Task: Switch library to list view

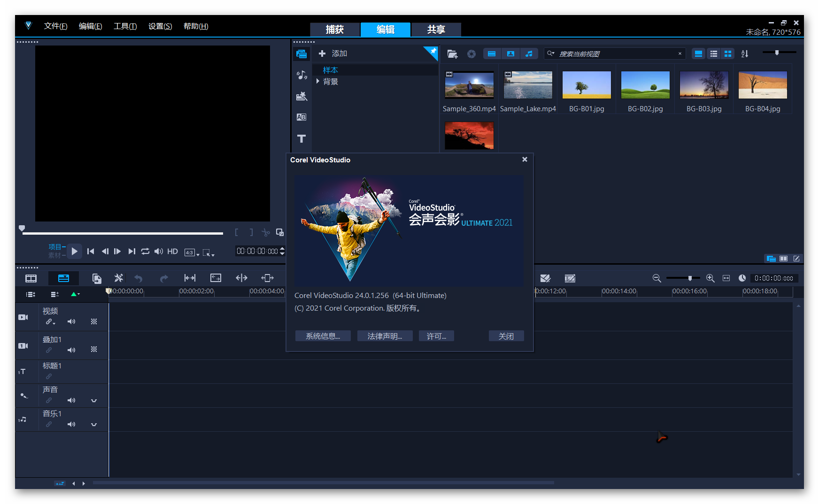Action: pos(714,54)
